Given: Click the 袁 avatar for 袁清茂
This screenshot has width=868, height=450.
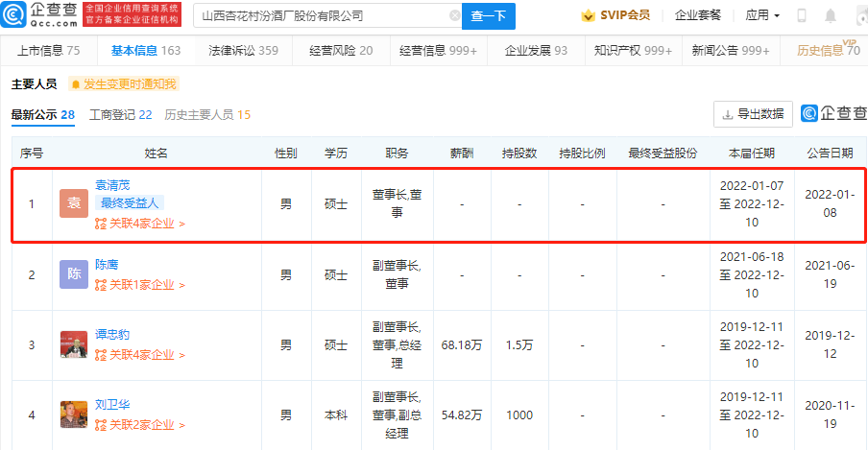Looking at the screenshot, I should point(74,203).
